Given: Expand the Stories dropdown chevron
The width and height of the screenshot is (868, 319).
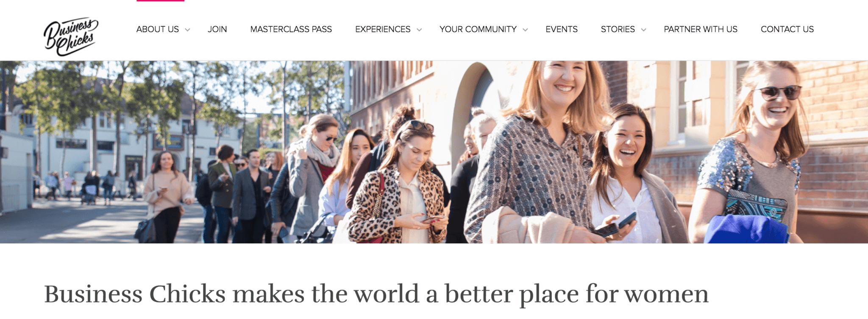Looking at the screenshot, I should [643, 30].
